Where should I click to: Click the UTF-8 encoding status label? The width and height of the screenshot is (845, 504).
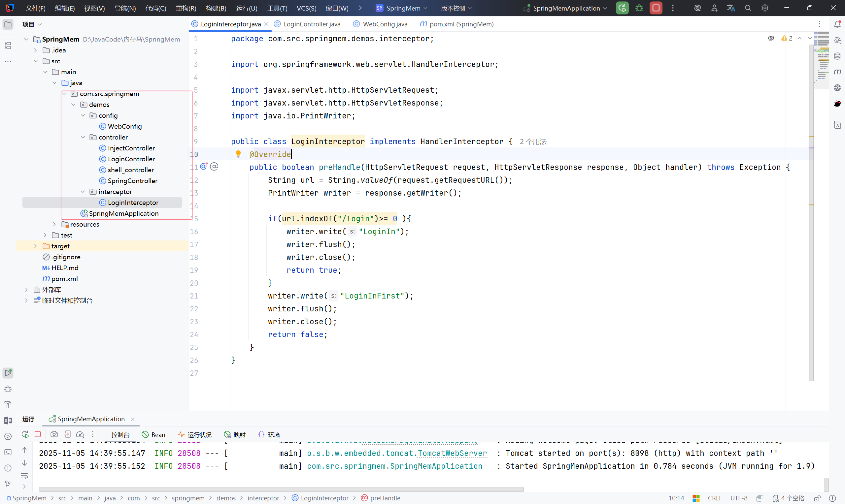739,498
